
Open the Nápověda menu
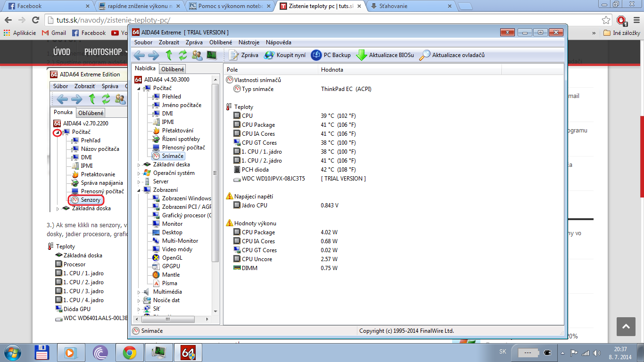[x=279, y=42]
